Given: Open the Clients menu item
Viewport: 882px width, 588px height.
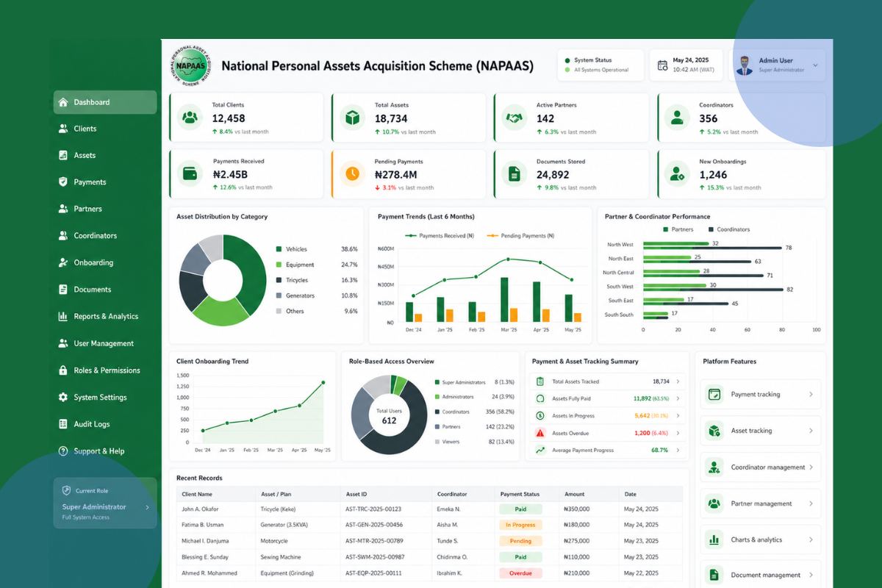Looking at the screenshot, I should [105, 129].
